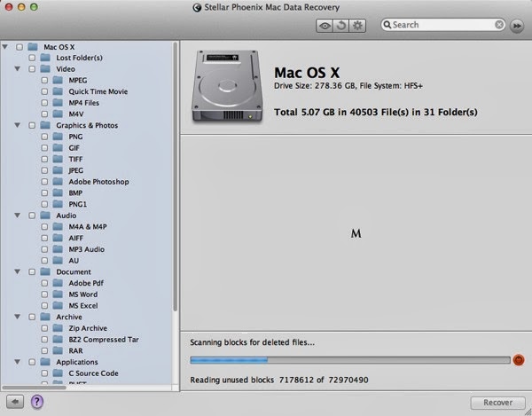Click into the Search field
532x416 pixels.
[x=443, y=25]
